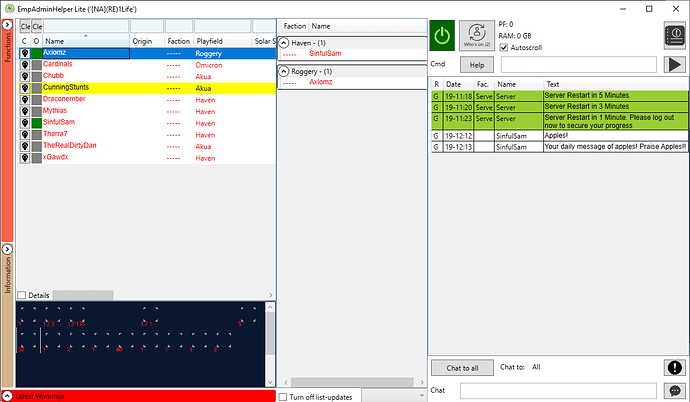Viewport: 690px width, 402px height.
Task: Click the green online status square for SinfulSam
Action: [37, 123]
